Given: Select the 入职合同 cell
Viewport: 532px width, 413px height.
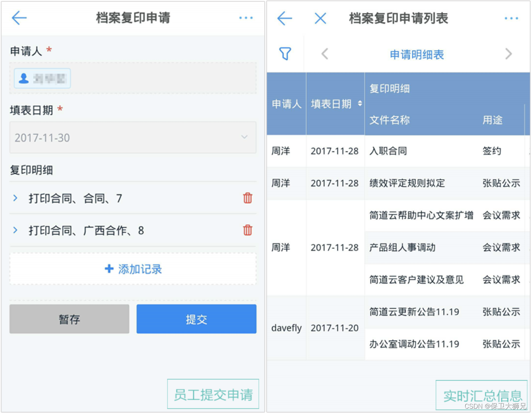Looking at the screenshot, I should (388, 151).
